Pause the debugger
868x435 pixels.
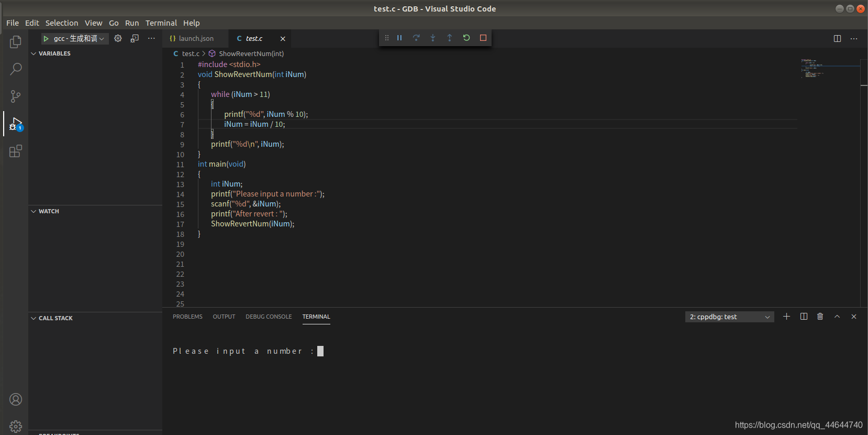tap(399, 38)
